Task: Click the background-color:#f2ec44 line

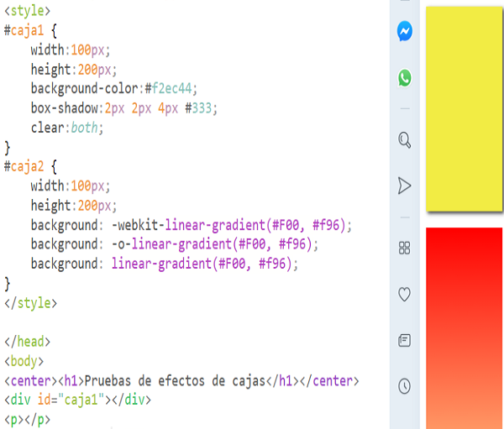Action: click(113, 89)
